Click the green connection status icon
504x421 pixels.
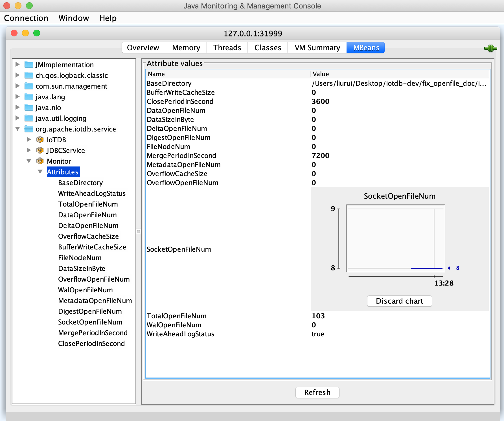(490, 48)
